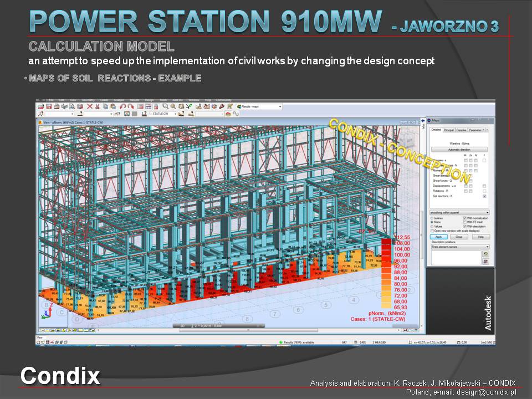Select the Isolines radio button
Viewport: 532px width, 399px height.
tap(432, 218)
